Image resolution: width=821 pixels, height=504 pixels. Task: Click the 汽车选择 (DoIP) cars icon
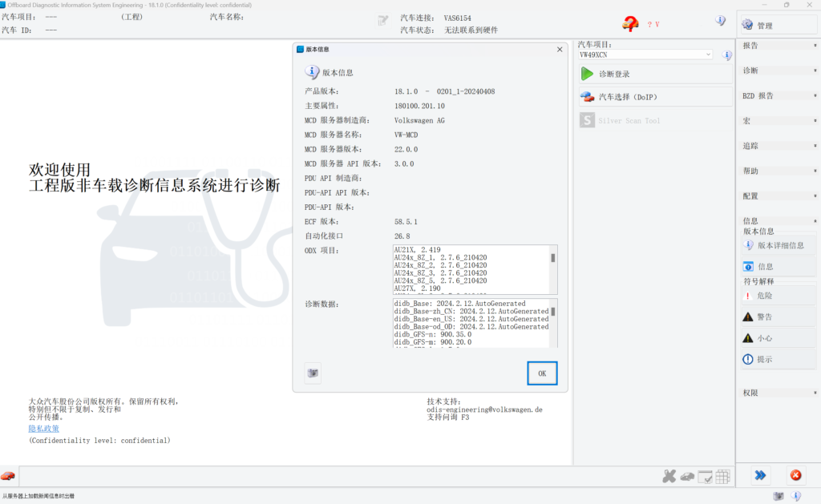coord(587,97)
